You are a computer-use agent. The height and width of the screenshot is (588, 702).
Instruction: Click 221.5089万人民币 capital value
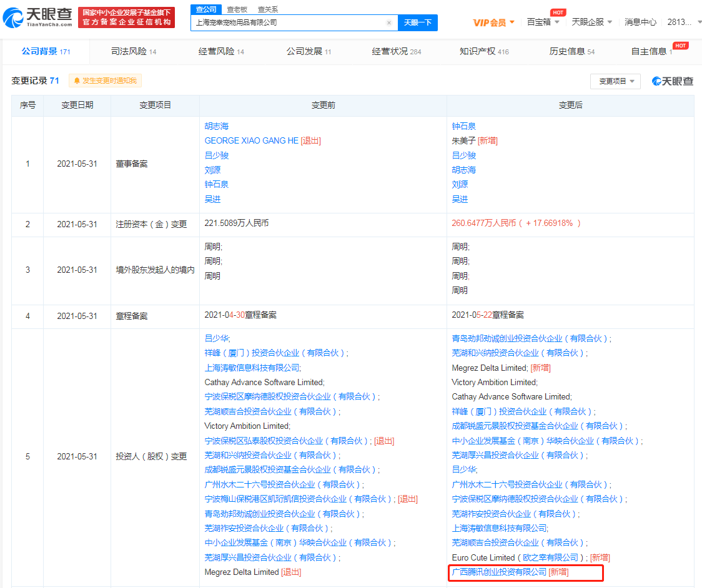236,223
